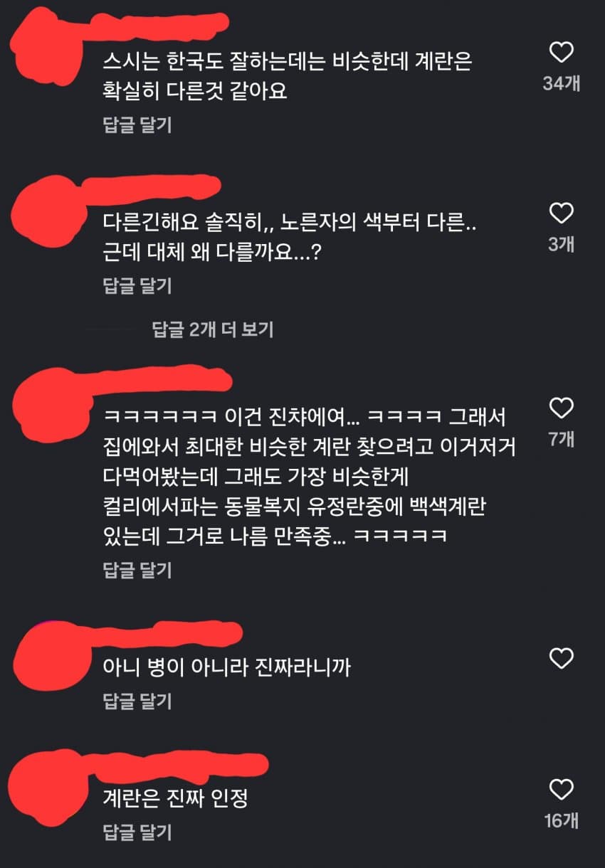
Task: Tap heart on the yolk color comment
Action: click(x=562, y=213)
